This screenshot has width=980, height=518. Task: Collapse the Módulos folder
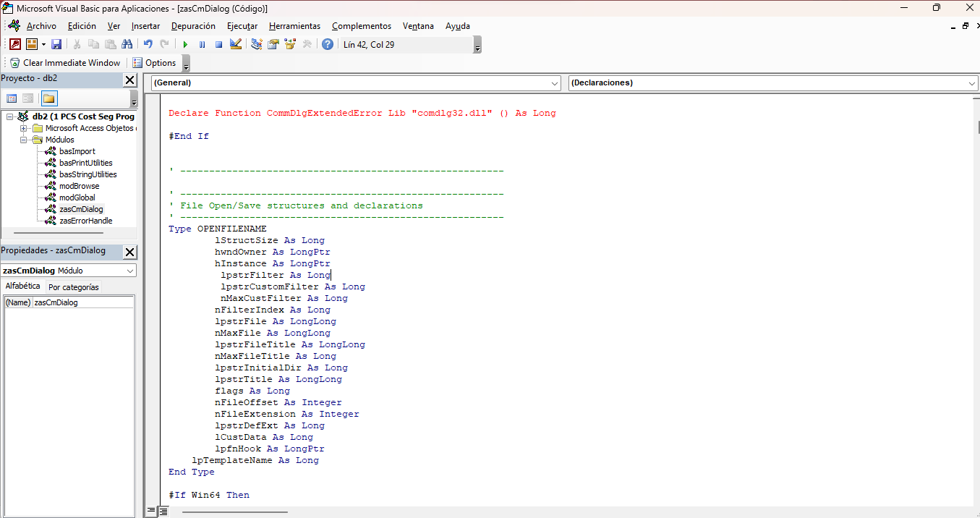pos(23,140)
